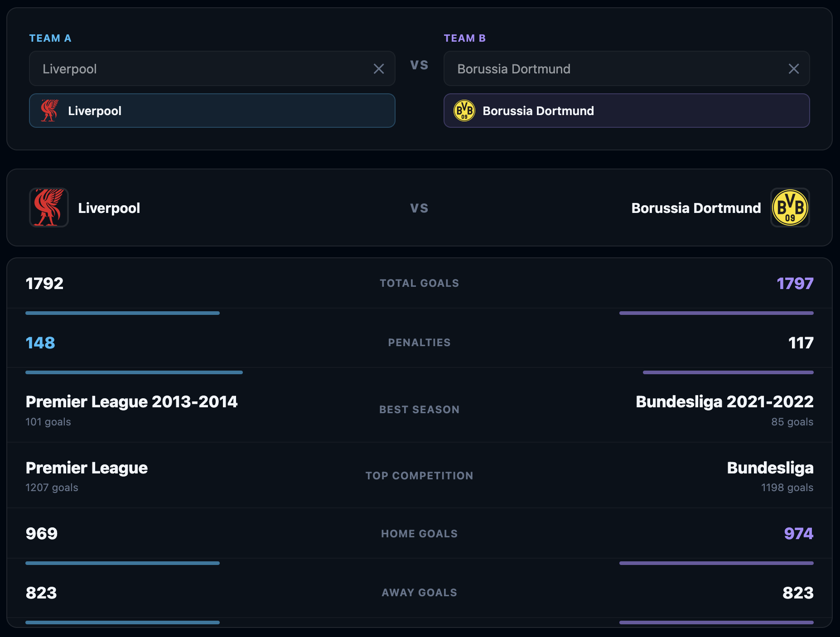The height and width of the screenshot is (637, 840).
Task: Click the Liverpool crest in suggestion row
Action: coord(49,111)
